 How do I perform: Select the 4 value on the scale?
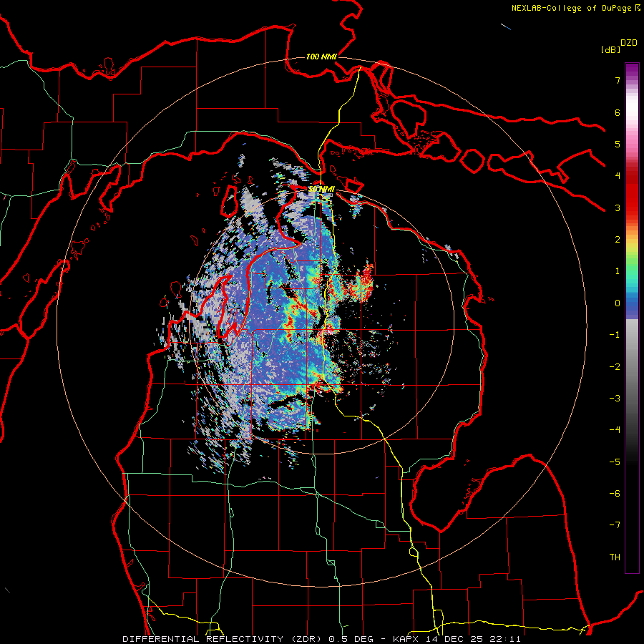[618, 176]
